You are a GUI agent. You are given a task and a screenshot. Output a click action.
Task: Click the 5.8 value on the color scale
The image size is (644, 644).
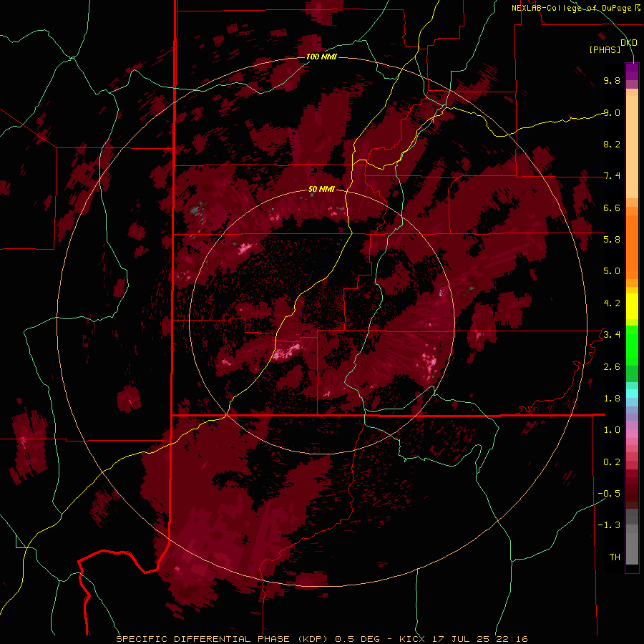point(612,240)
